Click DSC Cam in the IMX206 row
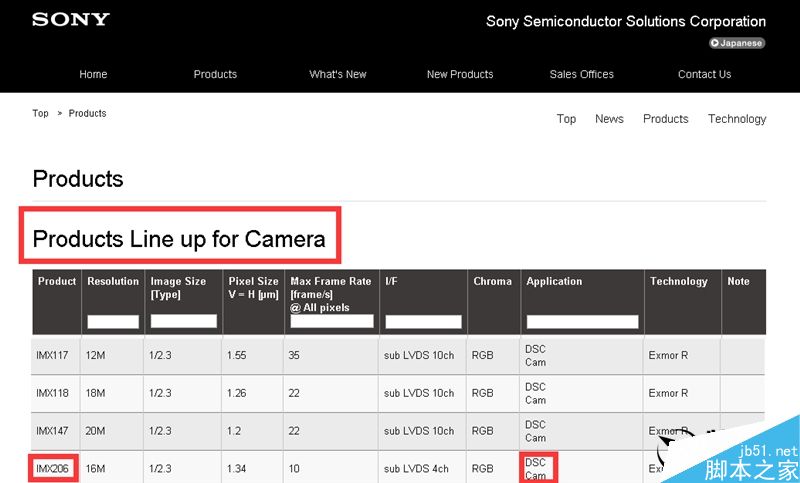This screenshot has width=800, height=483. click(x=536, y=469)
